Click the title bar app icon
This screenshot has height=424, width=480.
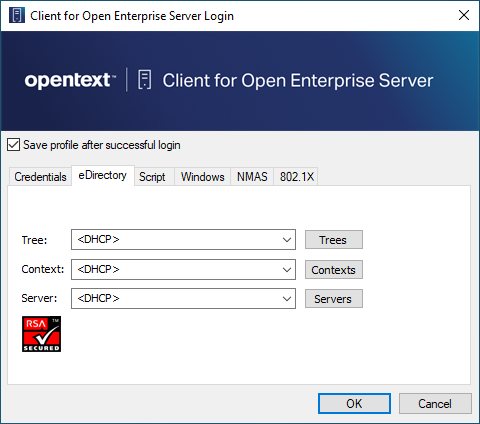16,15
